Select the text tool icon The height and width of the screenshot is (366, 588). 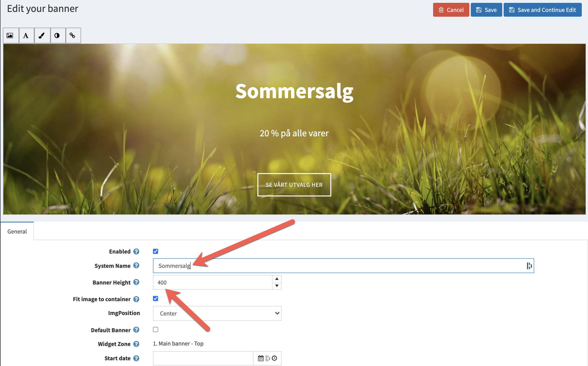[26, 36]
